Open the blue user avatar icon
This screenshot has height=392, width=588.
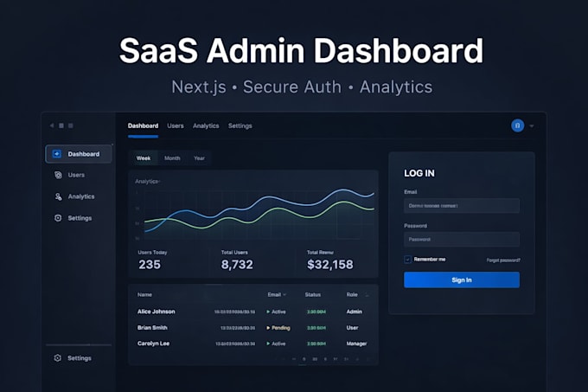pos(517,125)
